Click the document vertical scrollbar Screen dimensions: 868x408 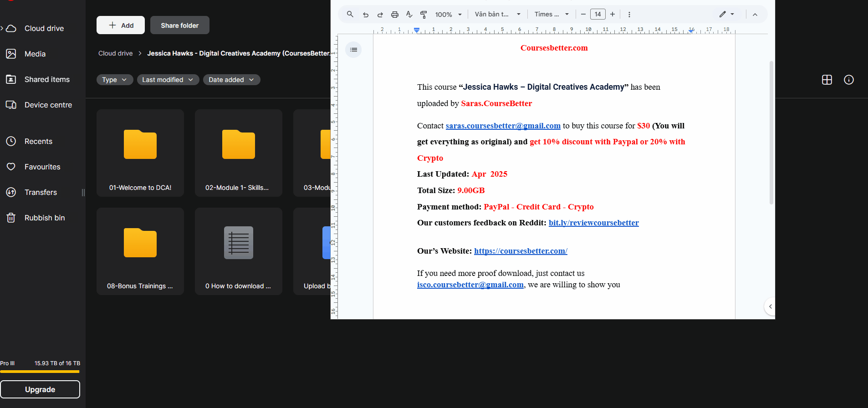[771, 132]
